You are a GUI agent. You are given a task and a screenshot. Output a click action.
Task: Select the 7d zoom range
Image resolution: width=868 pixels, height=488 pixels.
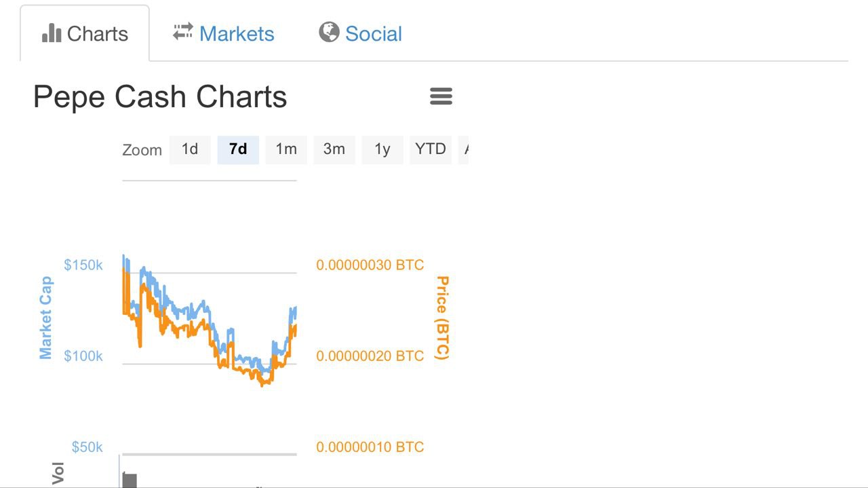coord(238,149)
